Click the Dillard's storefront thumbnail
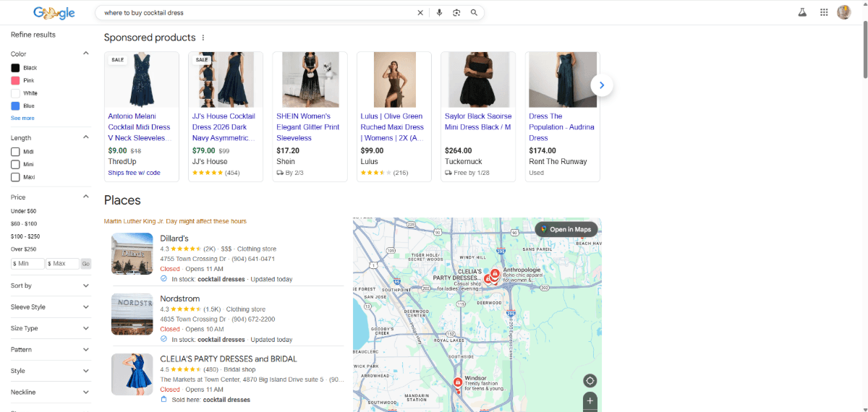This screenshot has height=412, width=868. coord(132,254)
